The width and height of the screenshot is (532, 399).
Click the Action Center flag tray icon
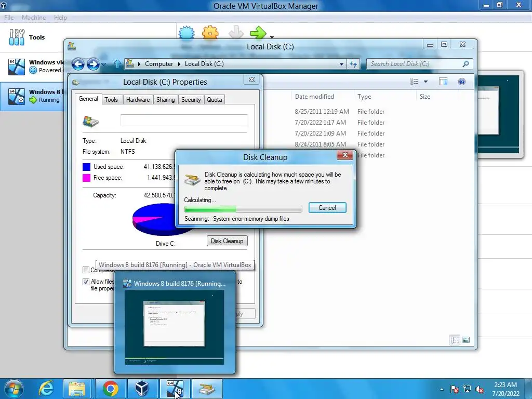(x=454, y=389)
